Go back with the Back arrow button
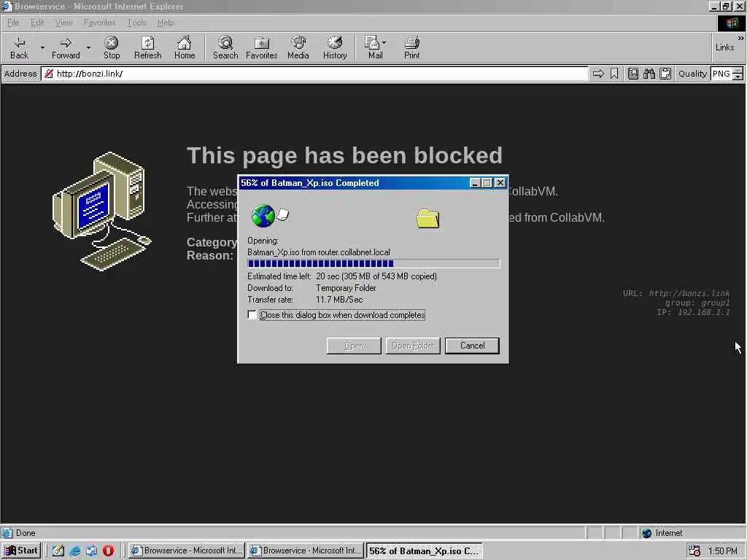Image resolution: width=747 pixels, height=560 pixels. 19,47
